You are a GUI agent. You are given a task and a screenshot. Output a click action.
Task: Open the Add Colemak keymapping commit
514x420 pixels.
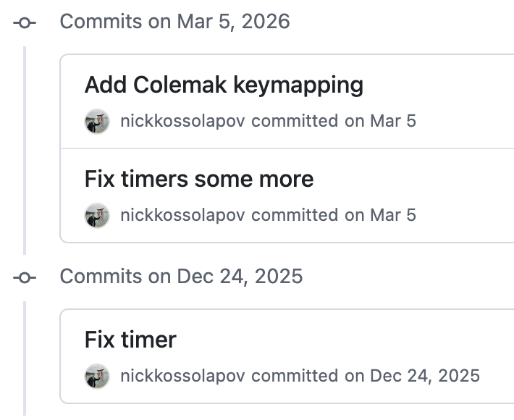224,85
